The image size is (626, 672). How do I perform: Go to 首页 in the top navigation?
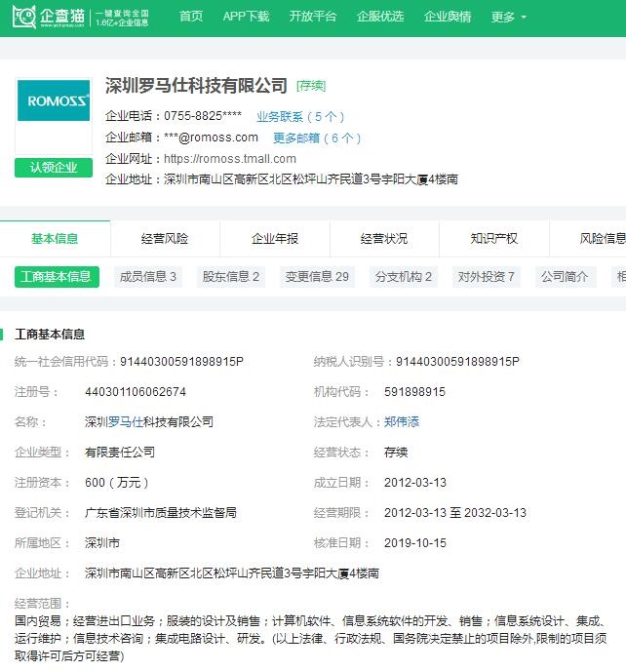click(x=191, y=17)
